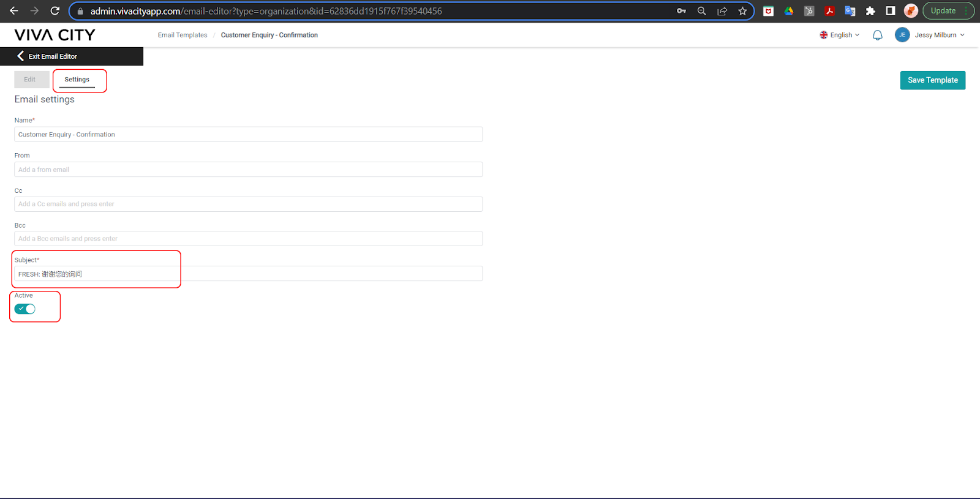This screenshot has width=980, height=499.
Task: Click the Viva City logo
Action: [x=55, y=35]
